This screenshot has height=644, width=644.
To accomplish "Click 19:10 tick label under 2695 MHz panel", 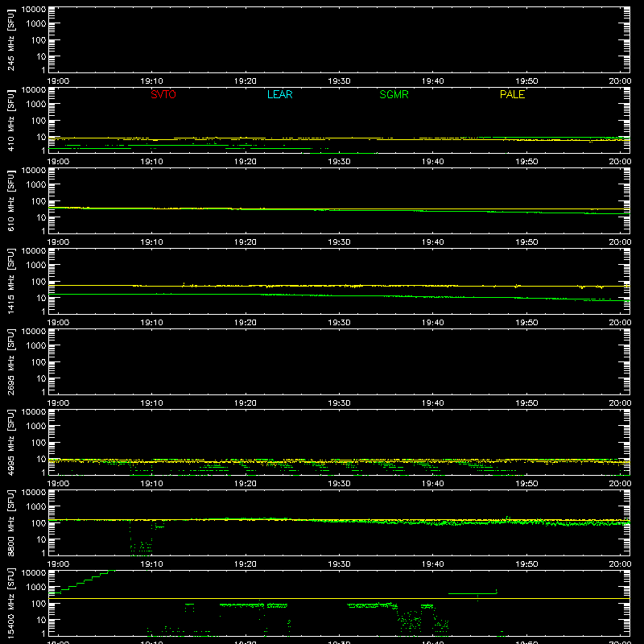I will tap(151, 403).
